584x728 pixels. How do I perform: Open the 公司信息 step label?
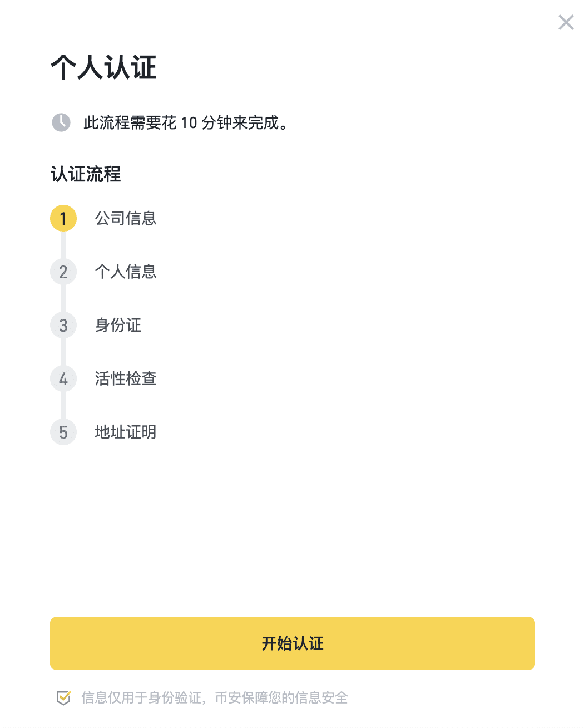(126, 218)
